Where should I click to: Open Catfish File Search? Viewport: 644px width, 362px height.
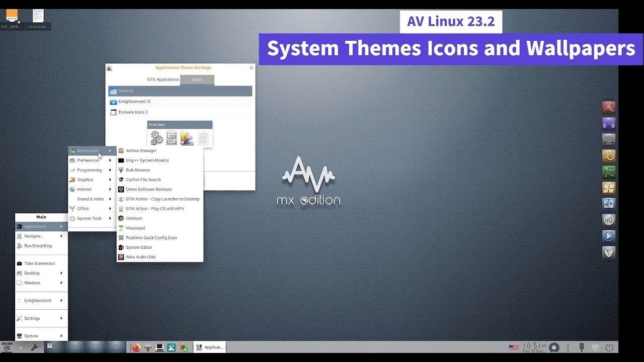click(x=160, y=179)
